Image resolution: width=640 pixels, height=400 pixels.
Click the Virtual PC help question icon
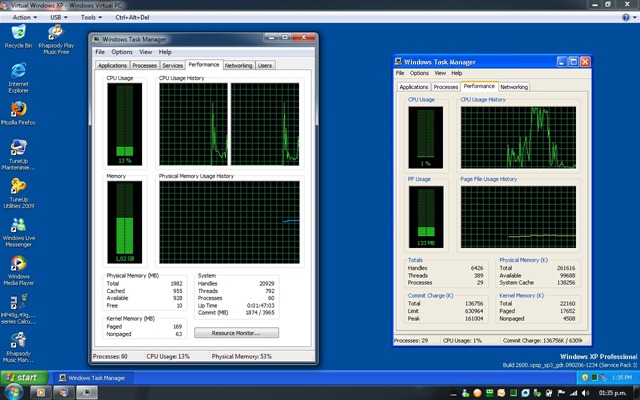coord(626,18)
